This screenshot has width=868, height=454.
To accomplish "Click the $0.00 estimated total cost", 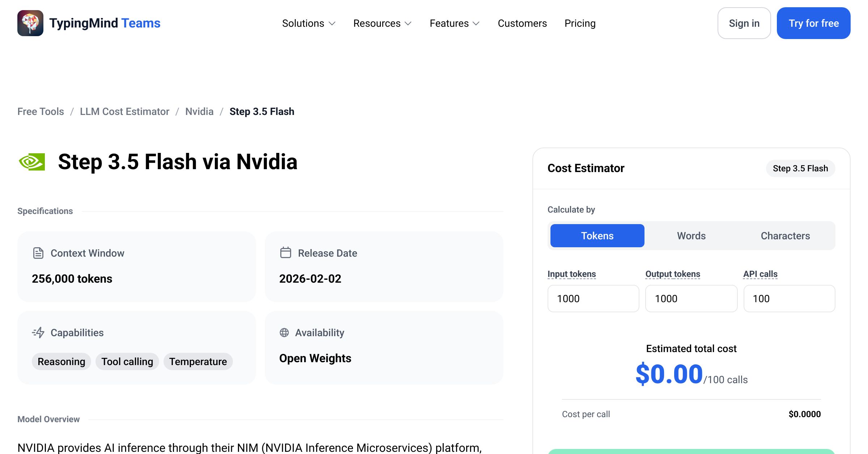I will coord(669,374).
